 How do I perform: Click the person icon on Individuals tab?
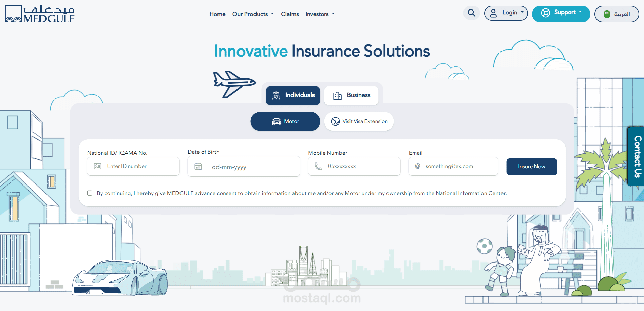[x=276, y=96]
